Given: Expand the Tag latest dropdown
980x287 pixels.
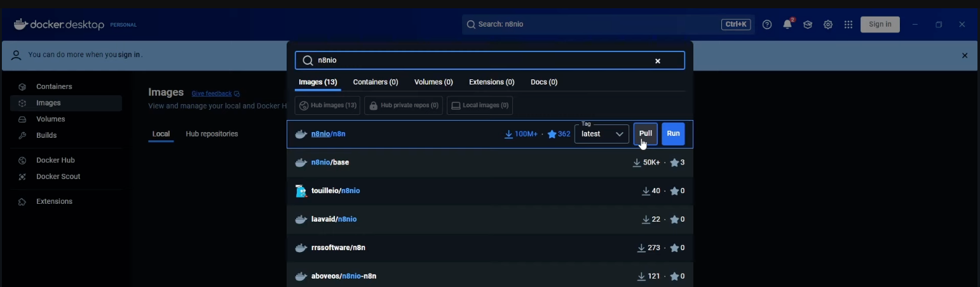Looking at the screenshot, I should 601,134.
